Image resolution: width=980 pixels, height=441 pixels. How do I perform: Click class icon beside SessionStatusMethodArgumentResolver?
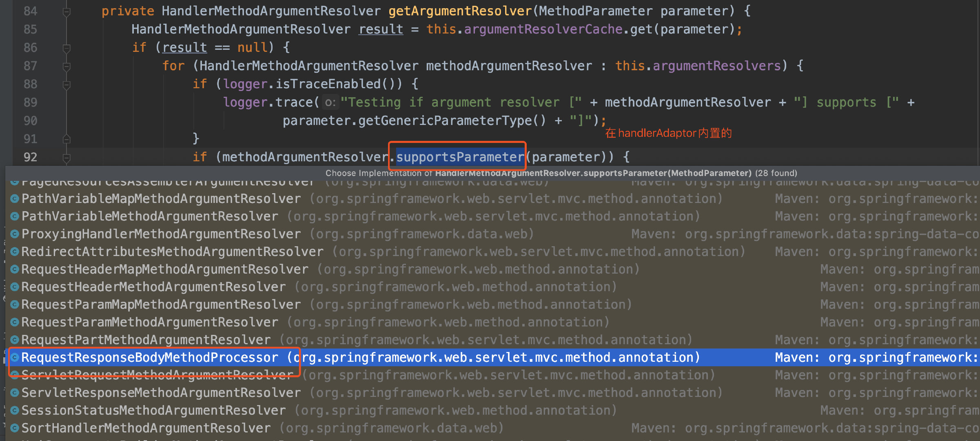(15, 410)
